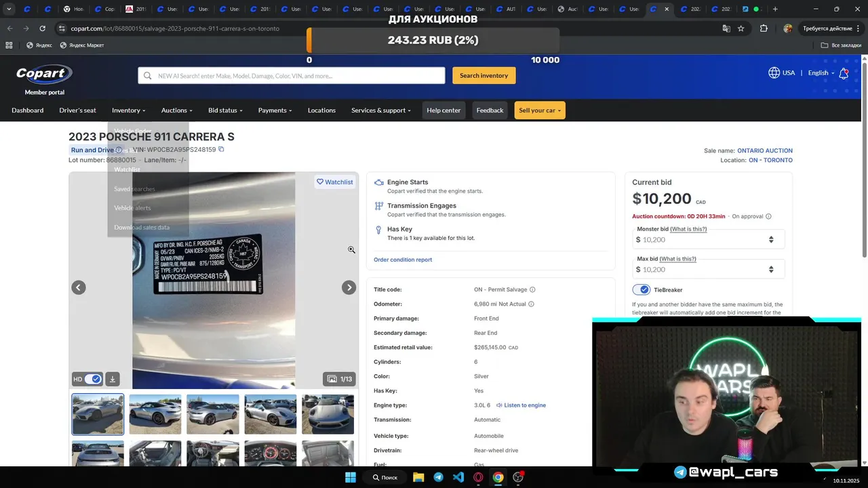868x488 pixels.
Task: Toggle the TieBreaker switch
Action: coord(642,289)
